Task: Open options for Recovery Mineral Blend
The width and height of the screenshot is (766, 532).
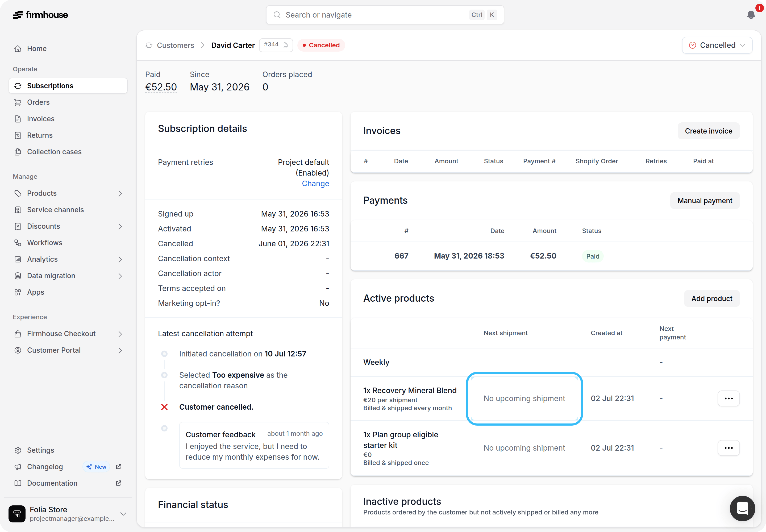Action: 728,399
